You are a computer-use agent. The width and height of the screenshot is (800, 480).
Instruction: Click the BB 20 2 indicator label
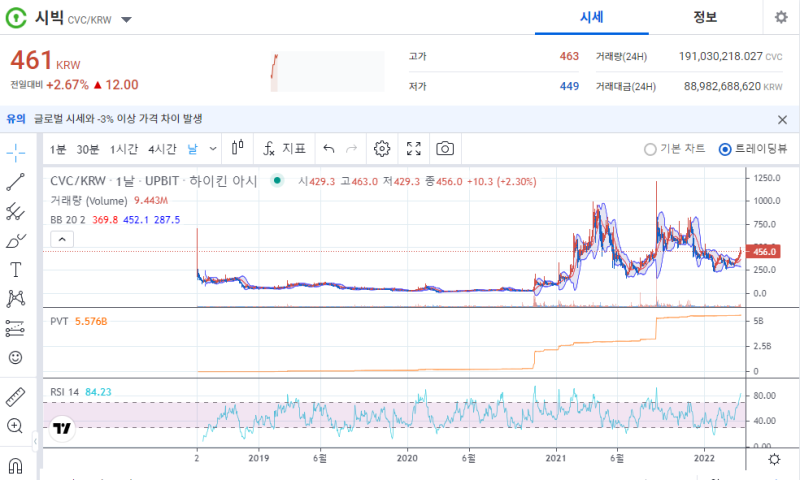coord(68,220)
